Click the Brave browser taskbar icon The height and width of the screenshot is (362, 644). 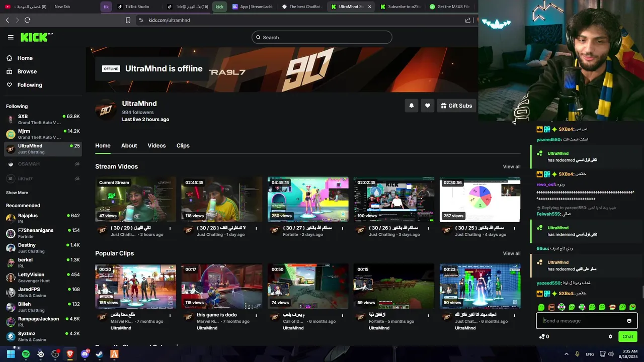70,354
